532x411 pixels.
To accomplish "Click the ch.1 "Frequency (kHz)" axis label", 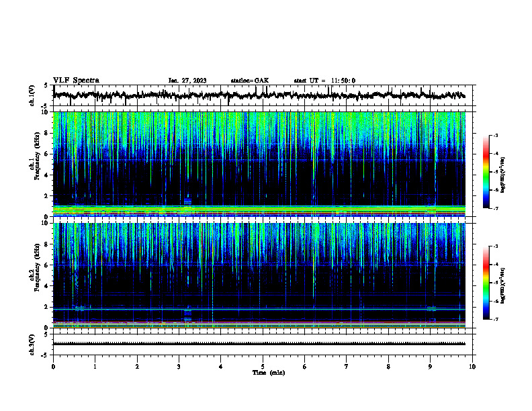I will pyautogui.click(x=38, y=156).
